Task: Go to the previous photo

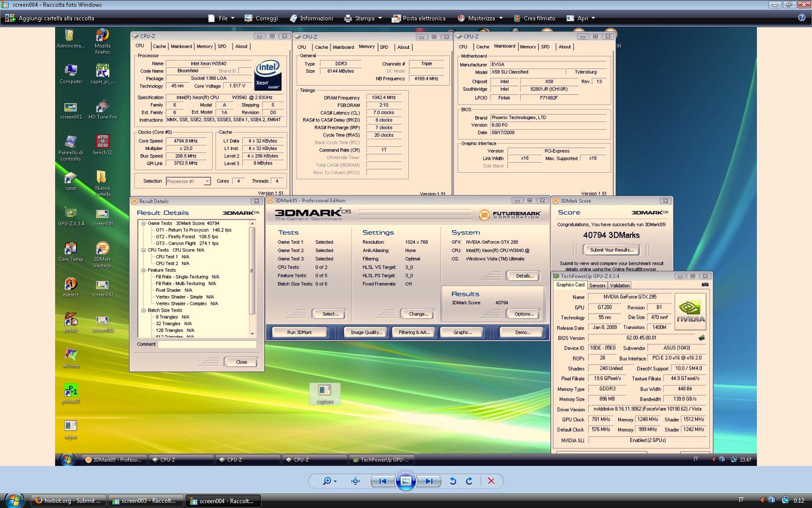Action: [383, 481]
